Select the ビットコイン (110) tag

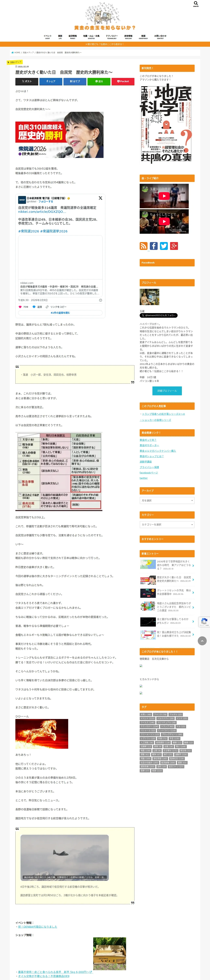click(x=167, y=730)
